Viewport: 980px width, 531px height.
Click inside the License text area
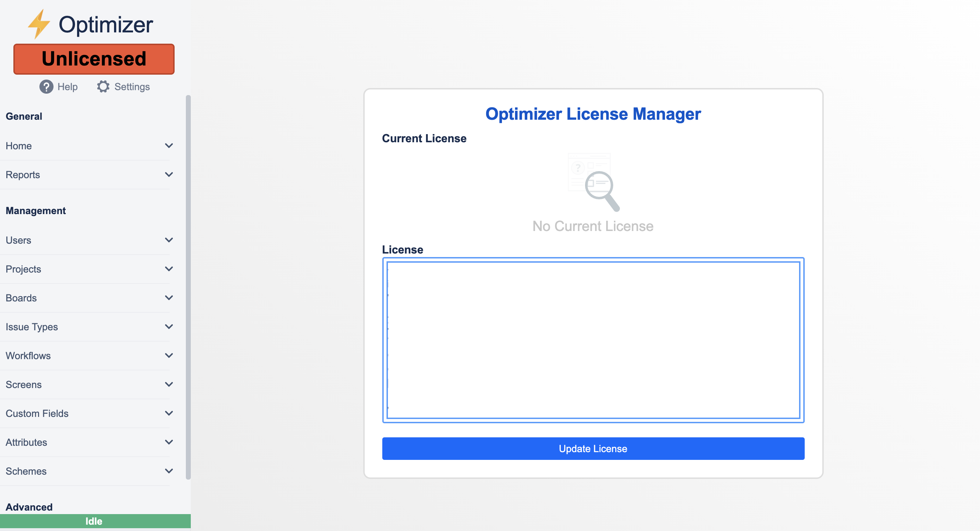pos(593,340)
